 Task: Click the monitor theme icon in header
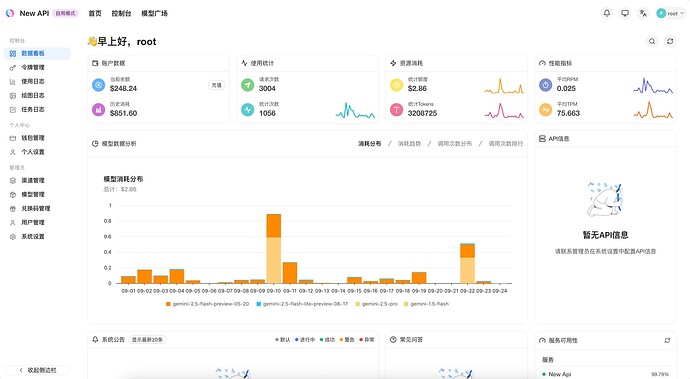pos(625,13)
